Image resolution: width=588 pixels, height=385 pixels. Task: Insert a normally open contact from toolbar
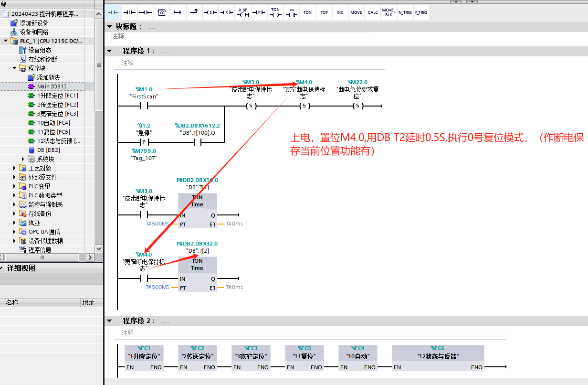coord(113,12)
